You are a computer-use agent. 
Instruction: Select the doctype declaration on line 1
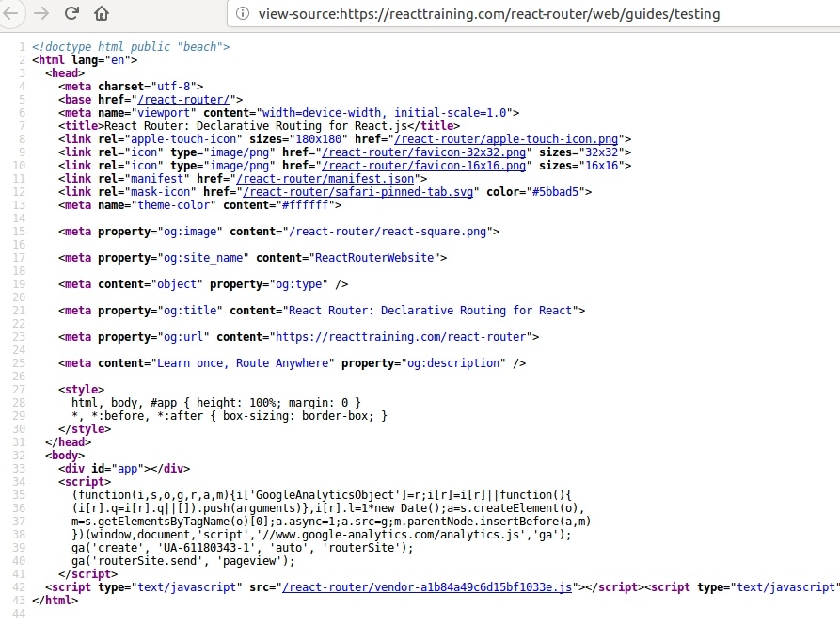click(131, 47)
